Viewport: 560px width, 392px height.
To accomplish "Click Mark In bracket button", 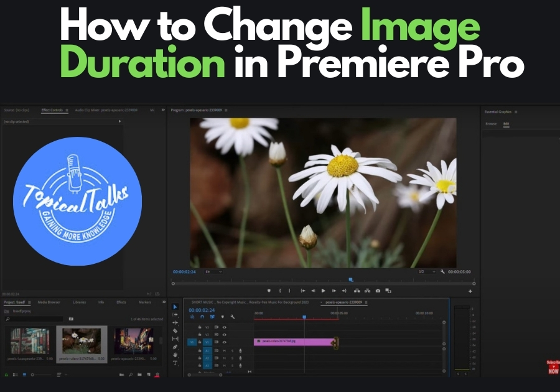I will tap(280, 291).
